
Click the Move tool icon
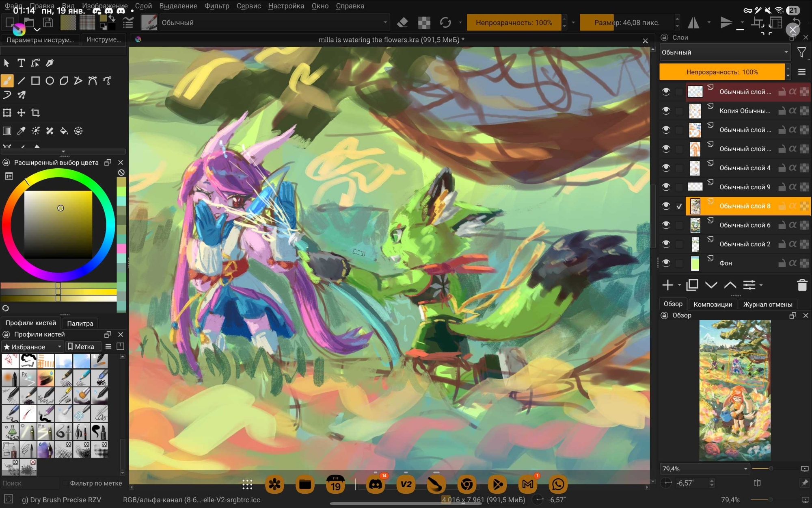point(21,113)
